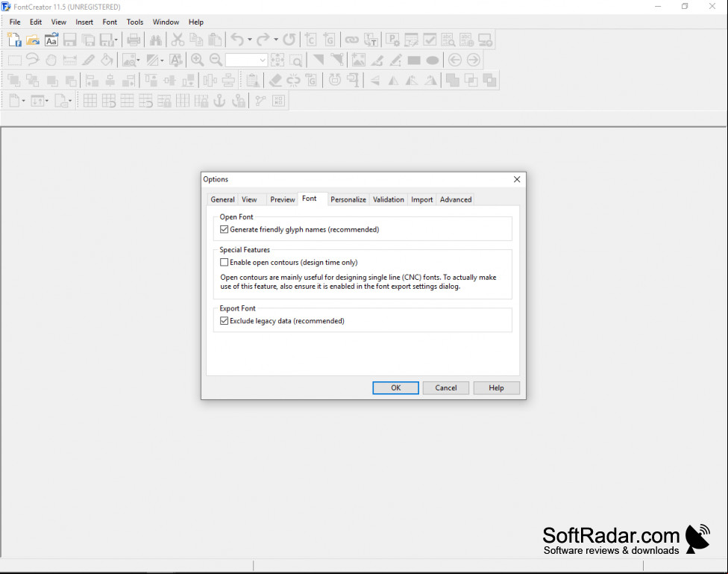Switch to the Personalize tab
This screenshot has height=574, width=728.
[x=348, y=199]
